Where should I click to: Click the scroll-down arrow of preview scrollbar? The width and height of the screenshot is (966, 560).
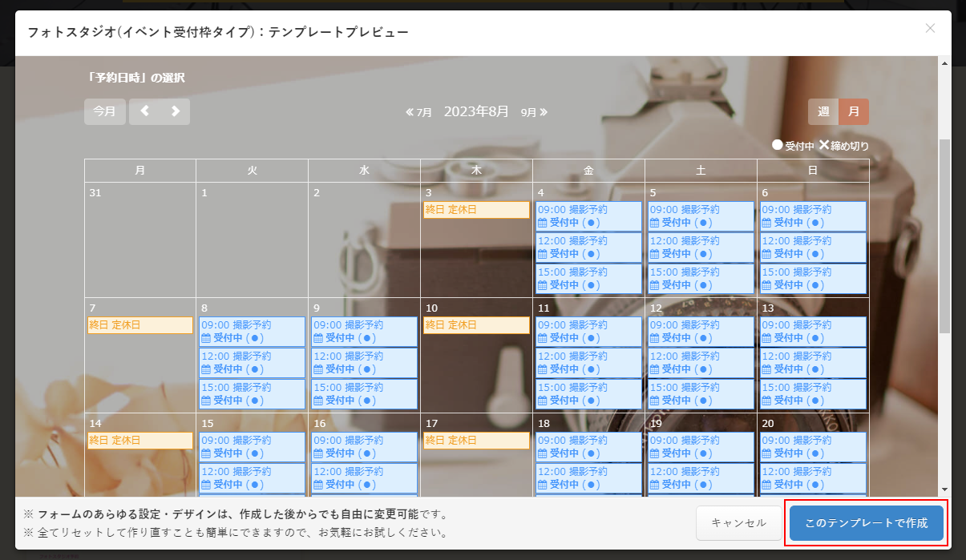(944, 489)
